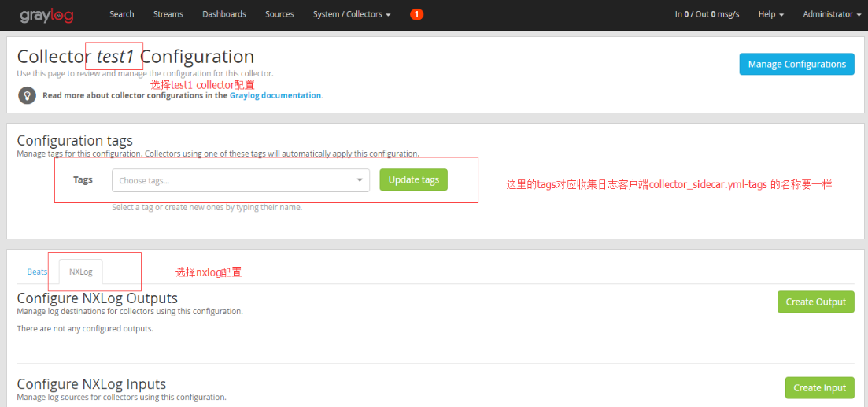Click the Graylog logo
Screen dimensions: 868x407
click(46, 15)
